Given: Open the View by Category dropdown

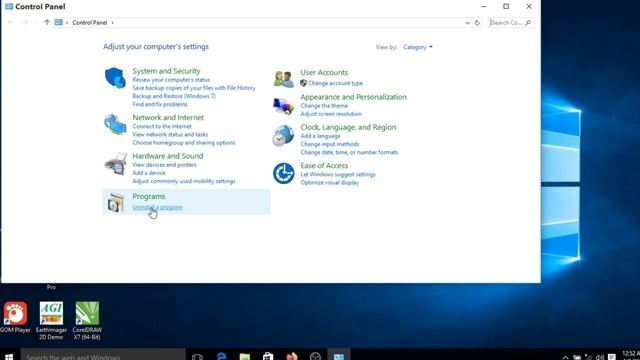Looking at the screenshot, I should (418, 47).
